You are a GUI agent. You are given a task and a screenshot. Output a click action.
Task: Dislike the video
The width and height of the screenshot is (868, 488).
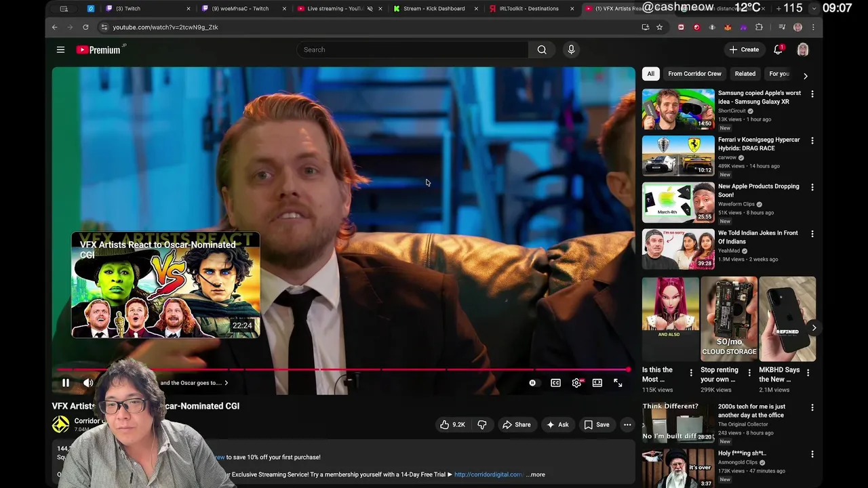482,424
